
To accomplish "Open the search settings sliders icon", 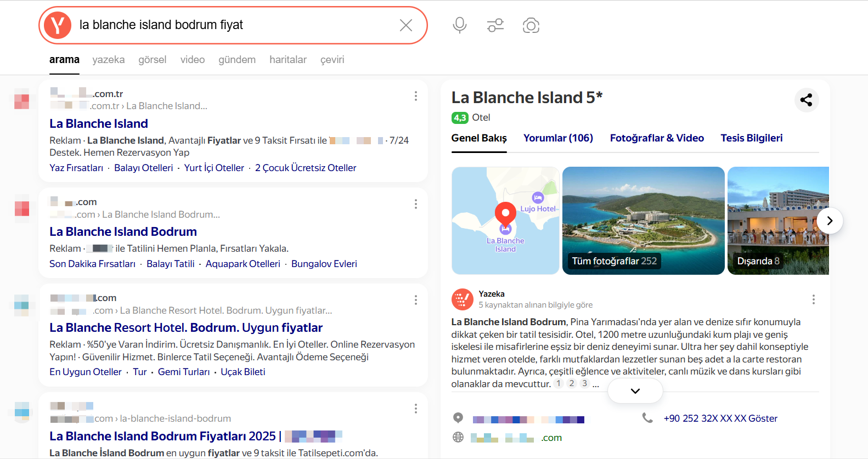I will (x=495, y=25).
